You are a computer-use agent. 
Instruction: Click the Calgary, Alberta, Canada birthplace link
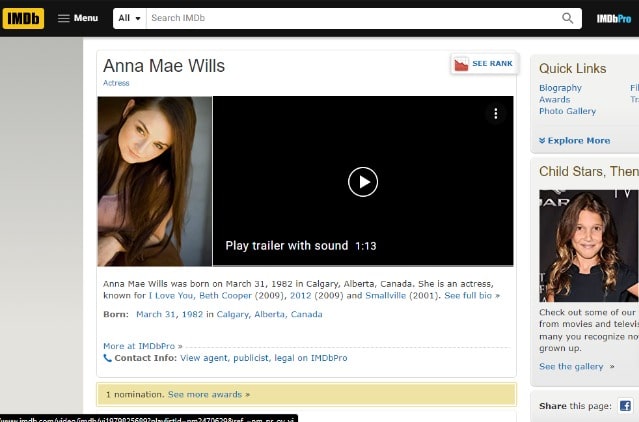pyautogui.click(x=269, y=314)
